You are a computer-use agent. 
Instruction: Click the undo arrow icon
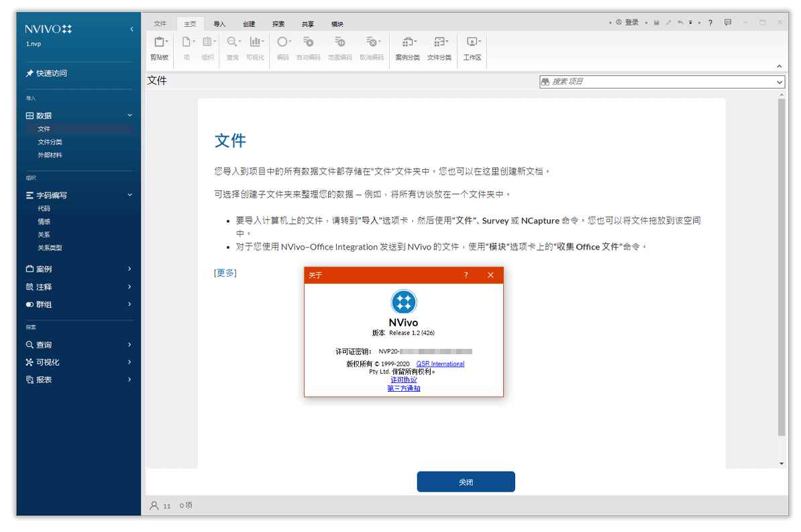point(680,23)
